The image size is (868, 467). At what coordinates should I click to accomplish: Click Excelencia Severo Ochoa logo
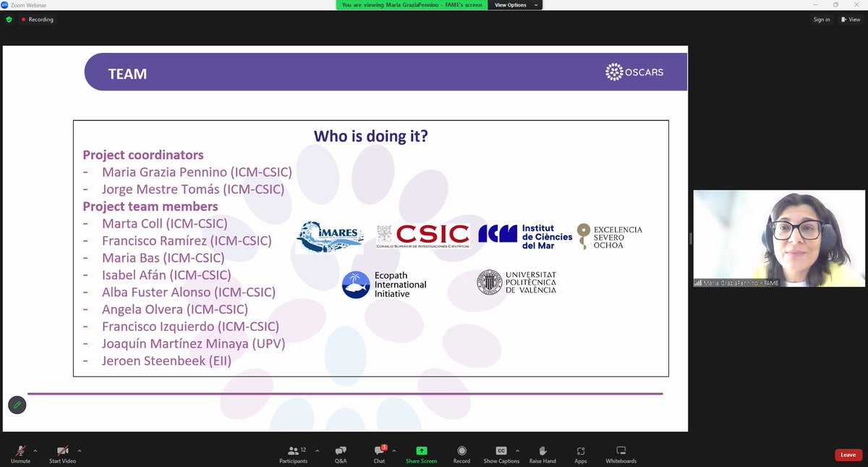point(609,237)
